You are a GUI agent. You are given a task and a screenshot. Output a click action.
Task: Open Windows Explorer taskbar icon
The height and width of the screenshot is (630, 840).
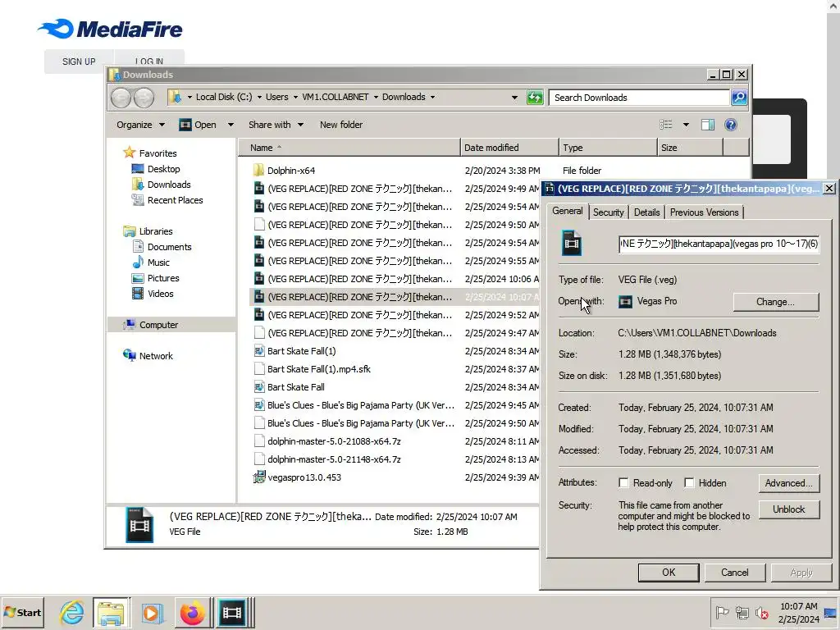coord(111,612)
